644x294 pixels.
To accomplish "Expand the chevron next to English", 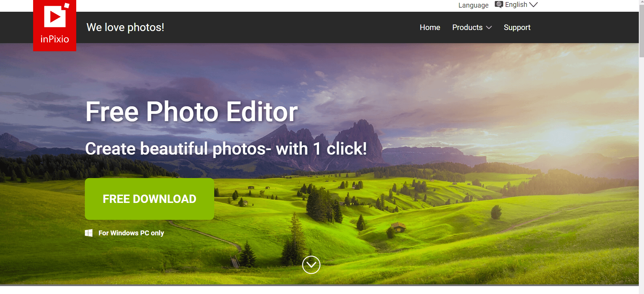I will pos(533,4).
